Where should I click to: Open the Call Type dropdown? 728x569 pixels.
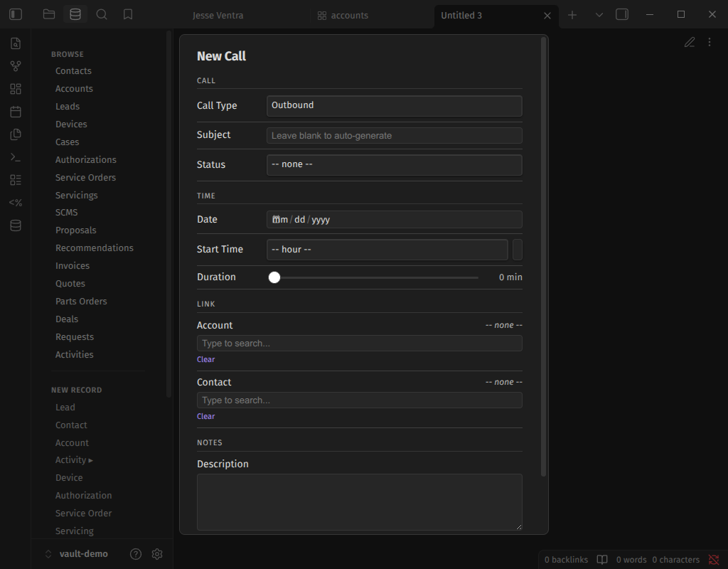tap(394, 105)
